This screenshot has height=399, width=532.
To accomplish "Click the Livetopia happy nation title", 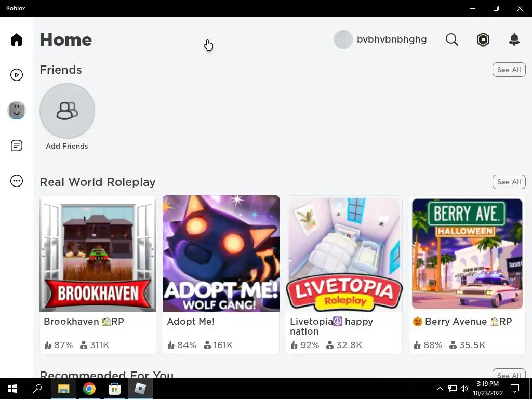I will 331,326.
